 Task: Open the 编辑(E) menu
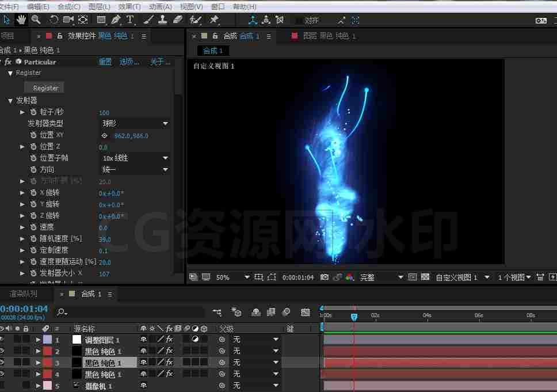point(38,7)
